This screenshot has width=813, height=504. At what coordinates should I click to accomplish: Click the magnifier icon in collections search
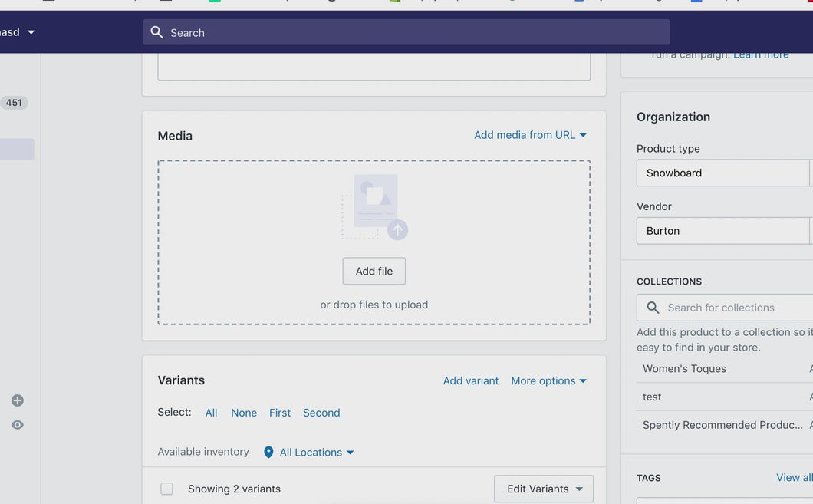click(653, 308)
